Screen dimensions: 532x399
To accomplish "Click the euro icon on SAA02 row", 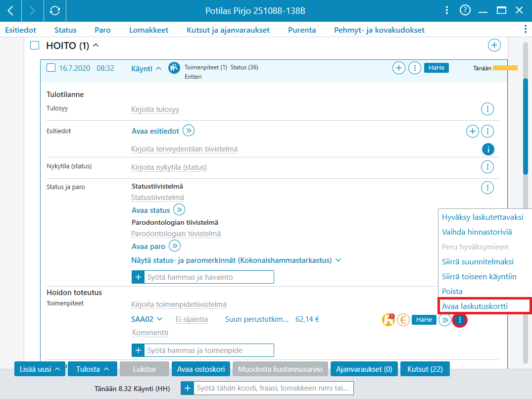I will pyautogui.click(x=403, y=320).
